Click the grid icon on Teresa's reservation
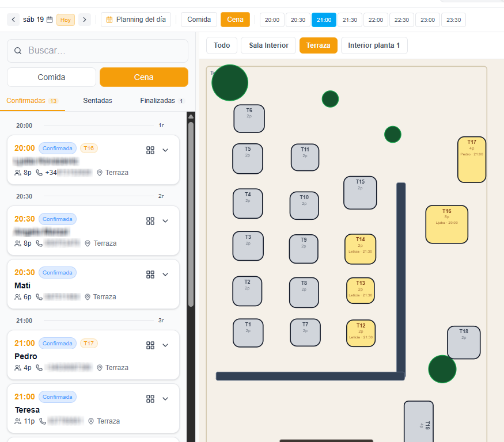This screenshot has width=504, height=442. pyautogui.click(x=150, y=399)
